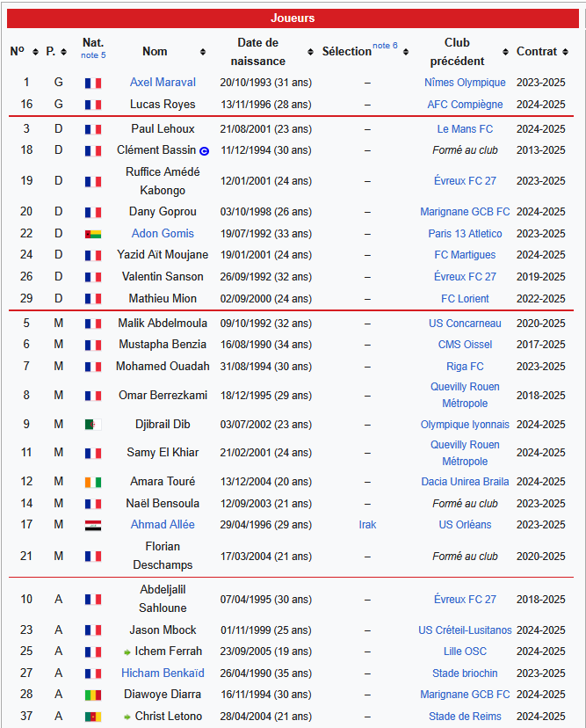Screen dimensions: 586x728
Task: Click the Mali flag beside Diawoye Diarra
Action: tap(92, 695)
